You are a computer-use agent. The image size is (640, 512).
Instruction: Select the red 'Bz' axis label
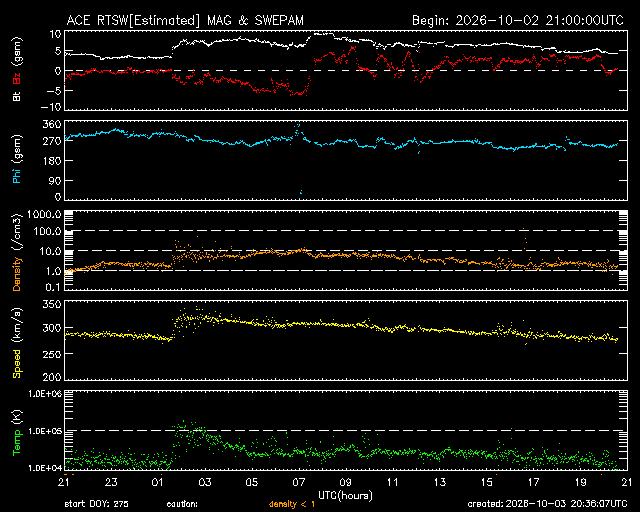pyautogui.click(x=17, y=79)
